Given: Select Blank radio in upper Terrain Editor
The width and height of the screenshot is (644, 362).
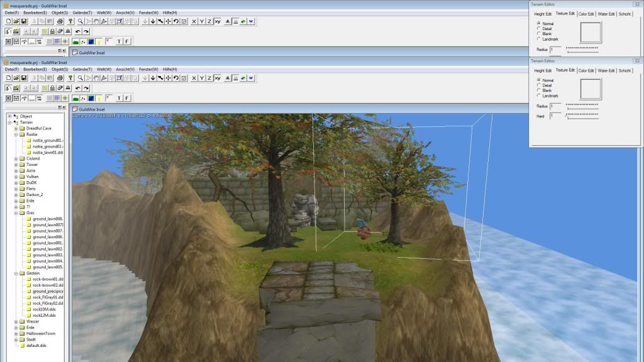Looking at the screenshot, I should coord(539,34).
